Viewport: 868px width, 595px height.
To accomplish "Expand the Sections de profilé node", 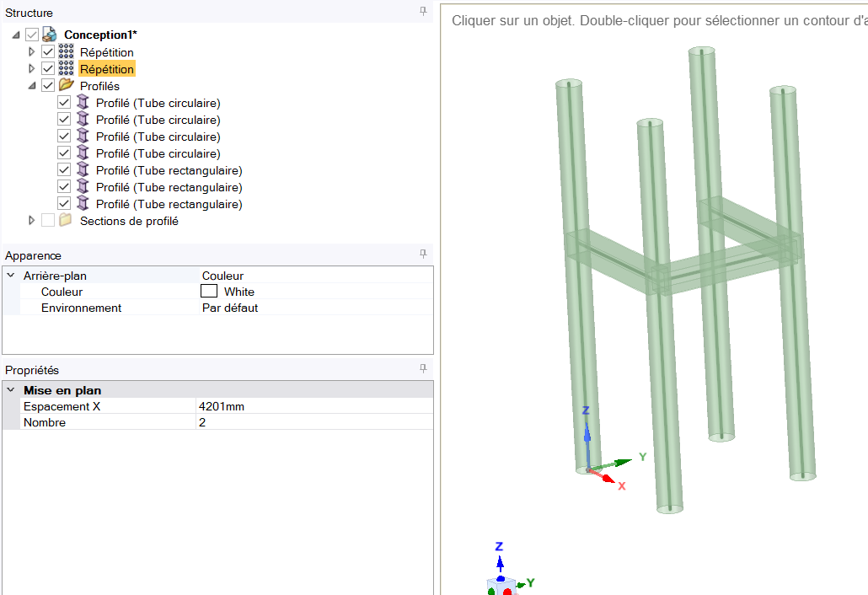I will click(32, 221).
